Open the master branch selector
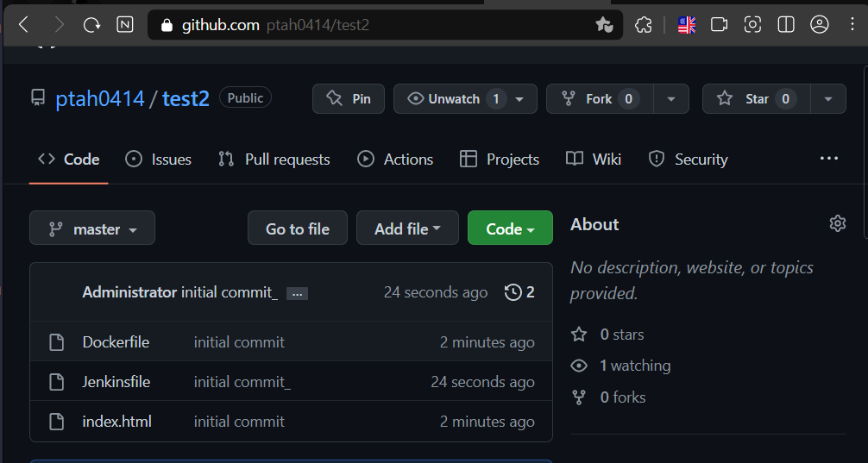The height and width of the screenshot is (463, 868). click(92, 228)
